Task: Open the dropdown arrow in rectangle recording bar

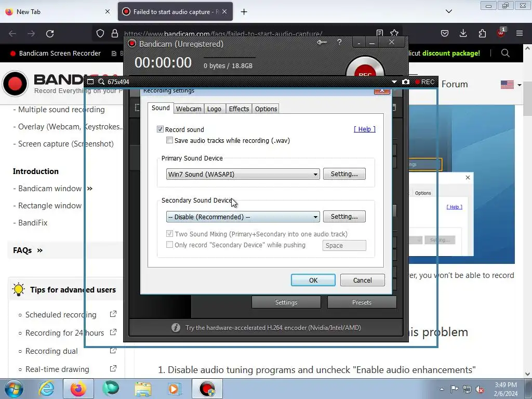Action: coord(394,82)
